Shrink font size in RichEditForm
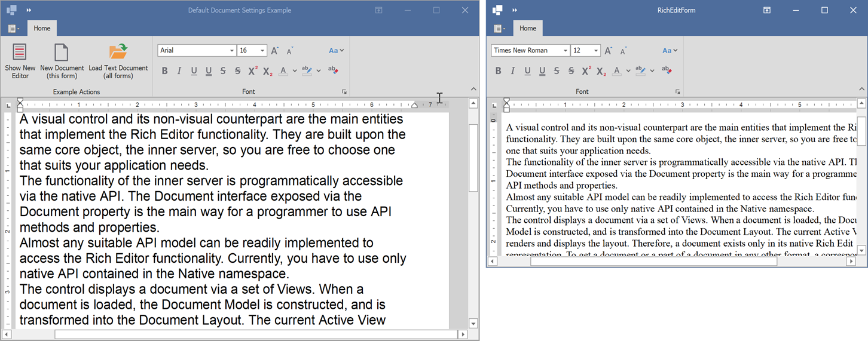The width and height of the screenshot is (868, 341). click(x=623, y=51)
